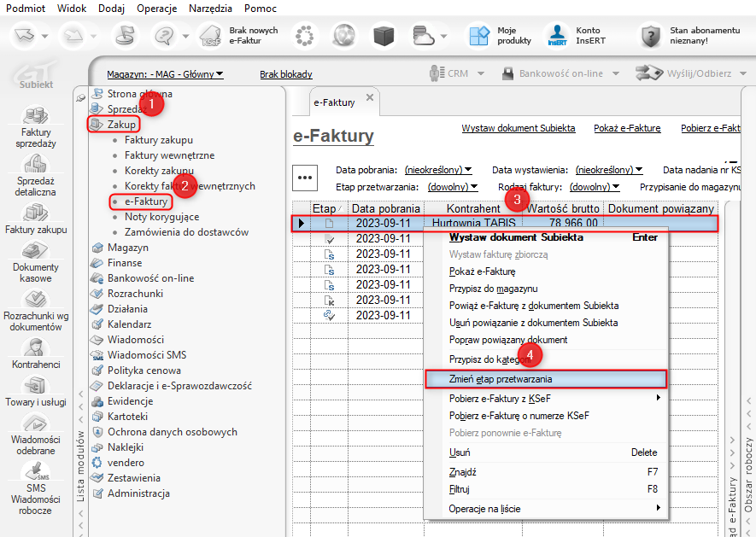The height and width of the screenshot is (537, 756).
Task: Open Towary i usługi shortcut
Action: 35,386
